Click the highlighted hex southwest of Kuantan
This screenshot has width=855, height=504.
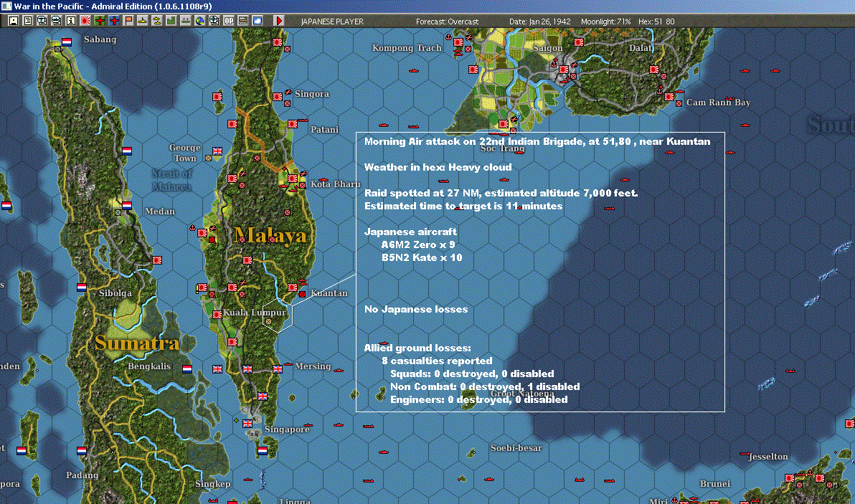point(278,315)
